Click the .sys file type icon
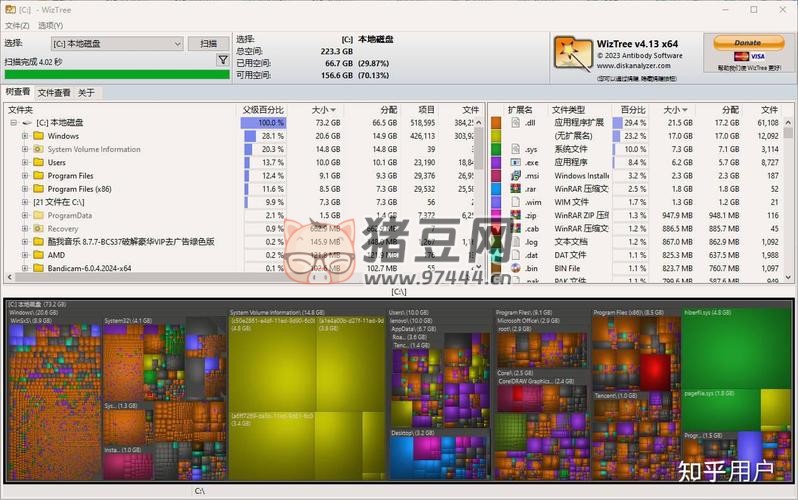Viewport: 798px width, 500px height. [516, 149]
